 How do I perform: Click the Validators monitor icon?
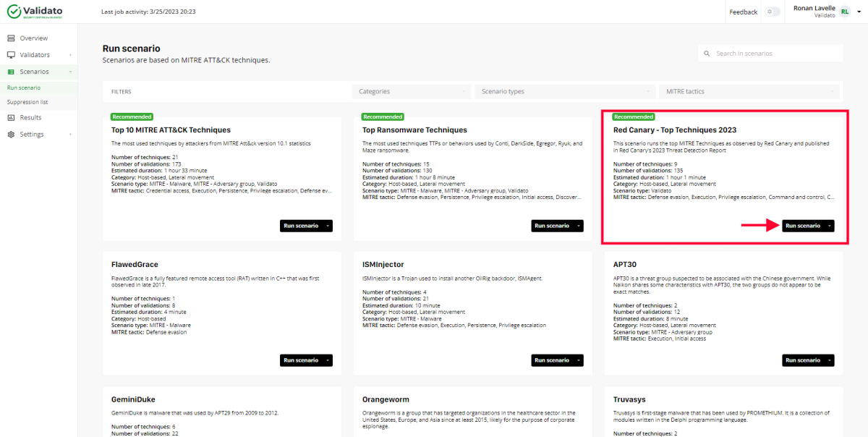[11, 55]
